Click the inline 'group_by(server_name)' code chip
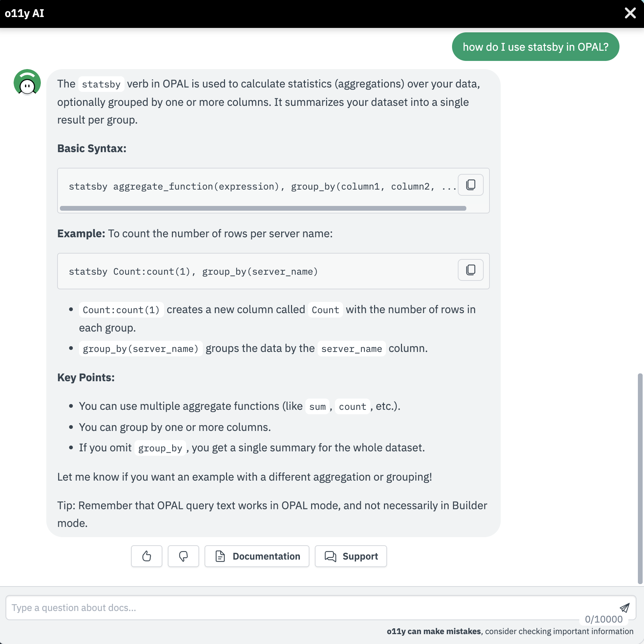This screenshot has height=644, width=644. pos(141,349)
